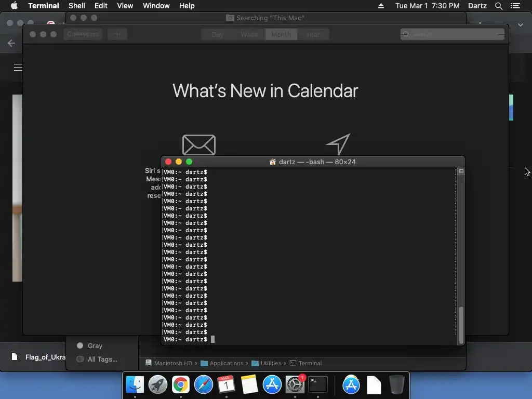Image resolution: width=532 pixels, height=399 pixels.
Task: Open Finder from the Dock
Action: pos(135,385)
